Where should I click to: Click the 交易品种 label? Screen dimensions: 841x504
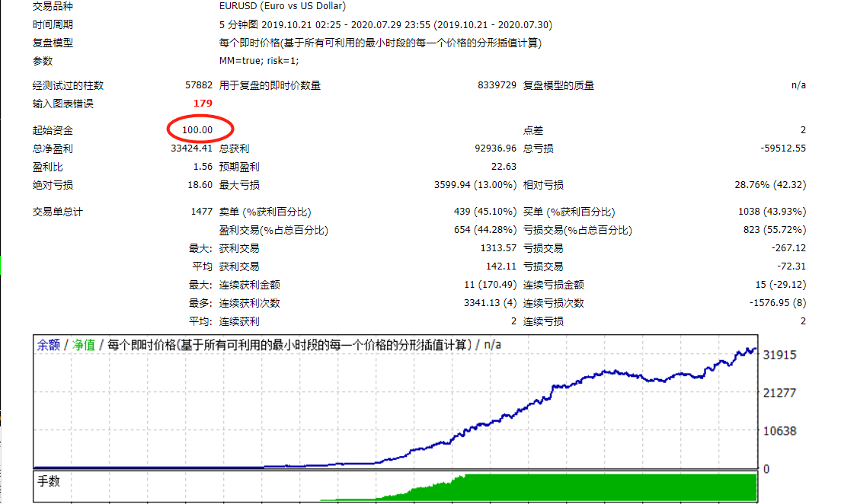53,6
